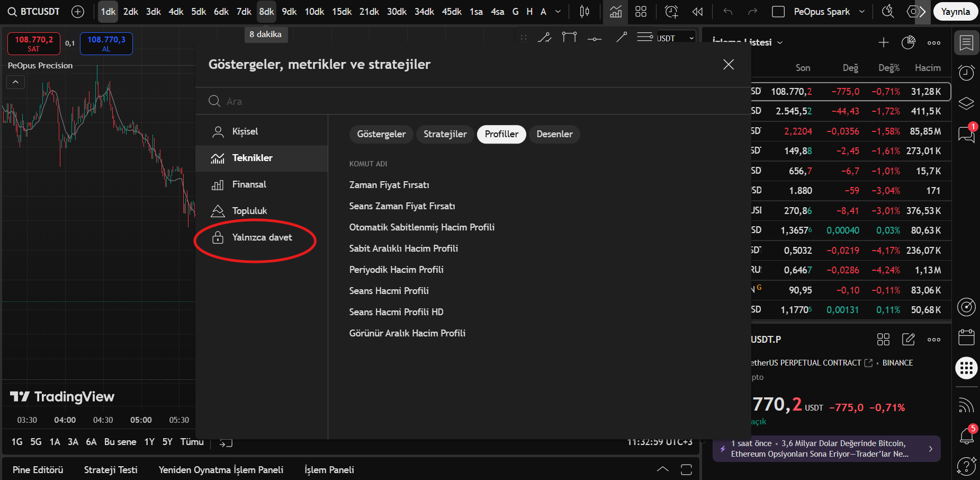Add Periyodik Hacim Profili indicator
This screenshot has height=480, width=980.
(x=396, y=270)
